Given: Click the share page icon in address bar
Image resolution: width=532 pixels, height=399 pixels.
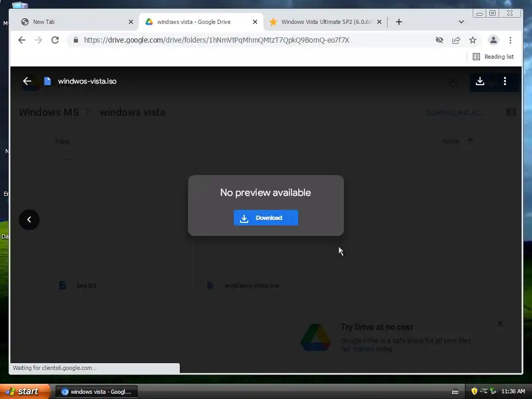Looking at the screenshot, I should (x=456, y=40).
